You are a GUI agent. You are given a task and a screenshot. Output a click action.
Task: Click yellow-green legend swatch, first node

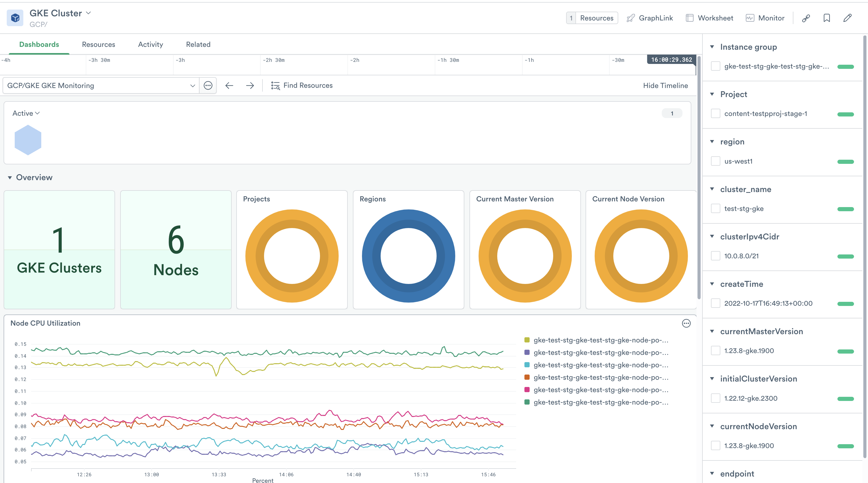pyautogui.click(x=527, y=340)
